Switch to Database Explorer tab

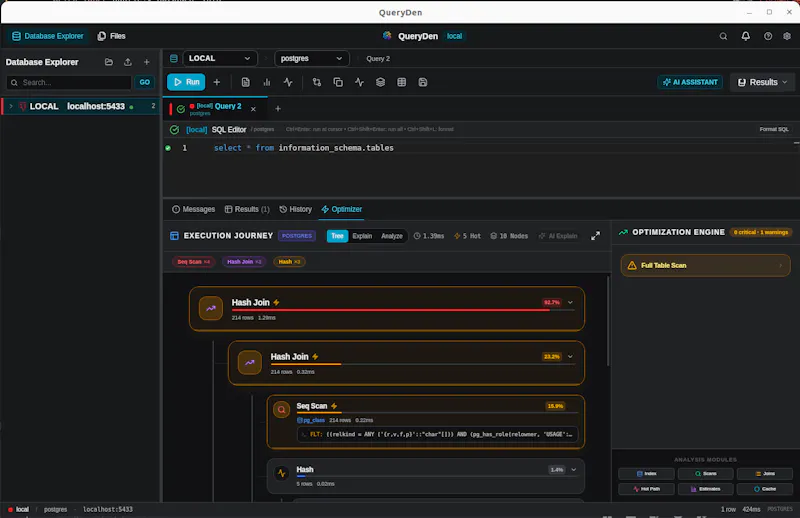(47, 36)
